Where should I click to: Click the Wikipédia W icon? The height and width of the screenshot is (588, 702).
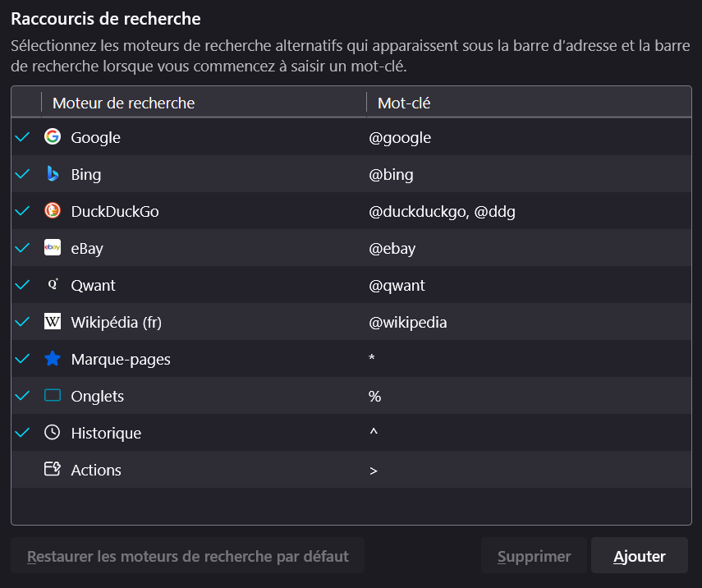pos(53,322)
